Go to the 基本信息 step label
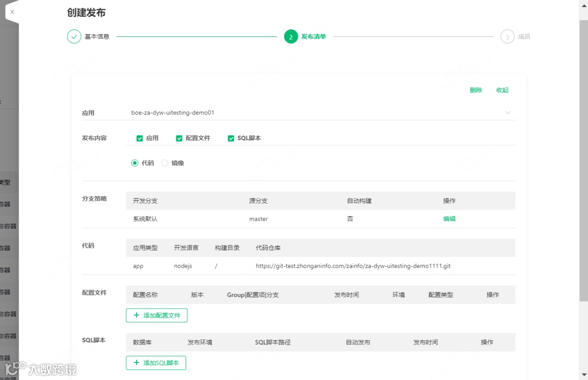 (97, 36)
